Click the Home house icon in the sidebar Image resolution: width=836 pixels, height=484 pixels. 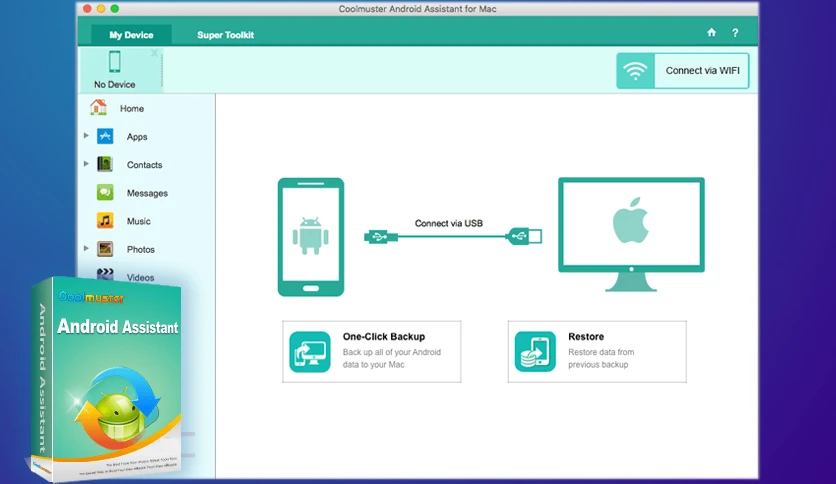(98, 107)
